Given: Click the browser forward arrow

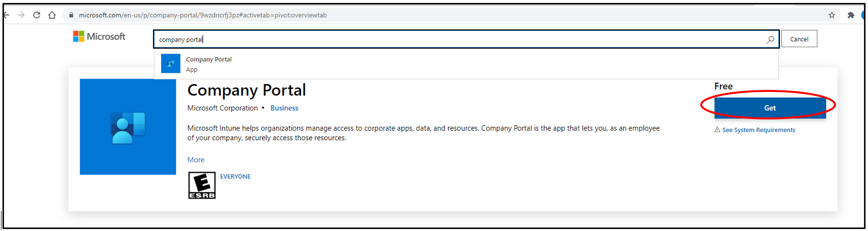Looking at the screenshot, I should coord(21,15).
